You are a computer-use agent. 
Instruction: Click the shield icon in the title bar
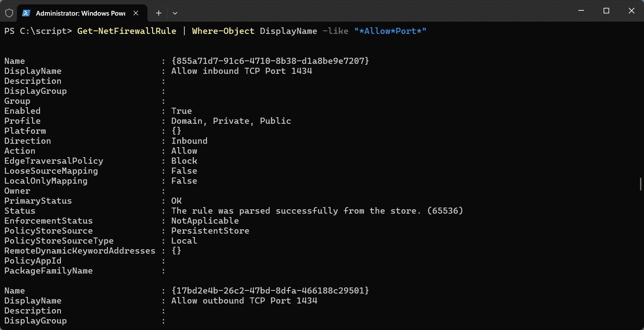[x=9, y=13]
